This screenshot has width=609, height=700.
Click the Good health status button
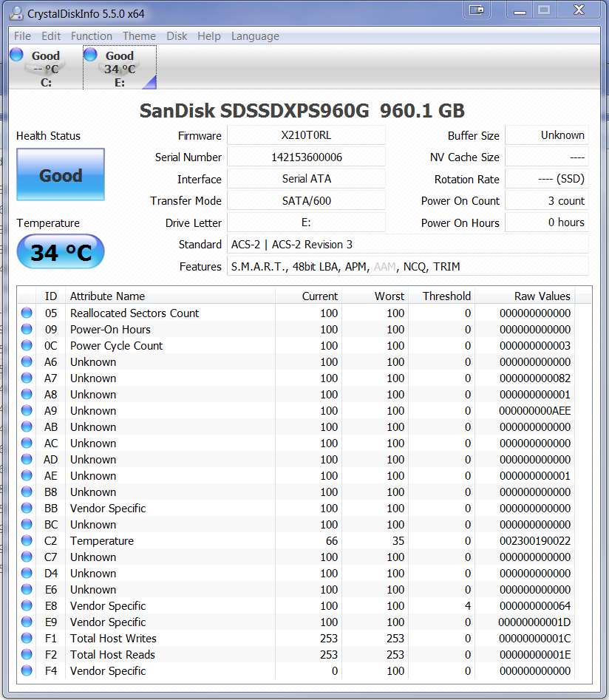pyautogui.click(x=61, y=175)
